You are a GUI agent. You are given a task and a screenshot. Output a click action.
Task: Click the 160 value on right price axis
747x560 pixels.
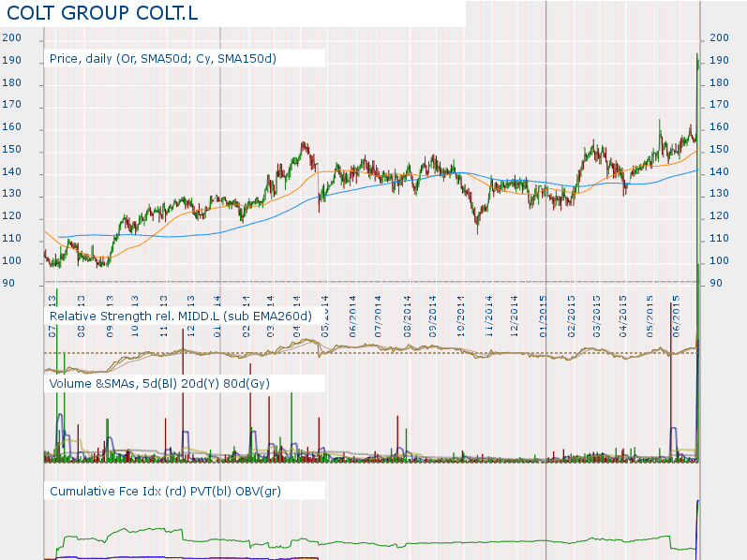[x=720, y=126]
